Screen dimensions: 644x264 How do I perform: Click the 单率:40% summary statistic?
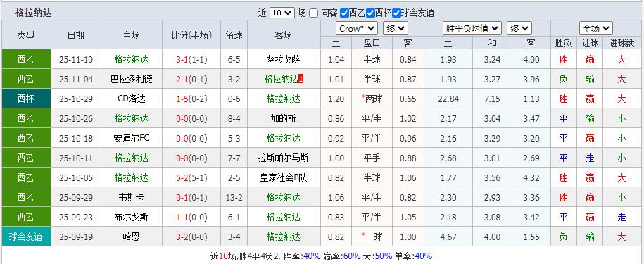point(413,257)
